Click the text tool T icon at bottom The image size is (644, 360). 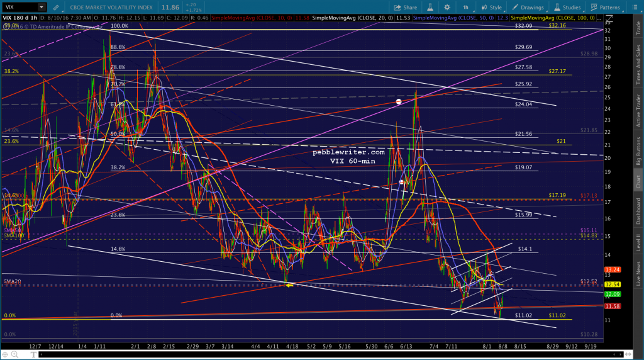pyautogui.click(x=33, y=354)
